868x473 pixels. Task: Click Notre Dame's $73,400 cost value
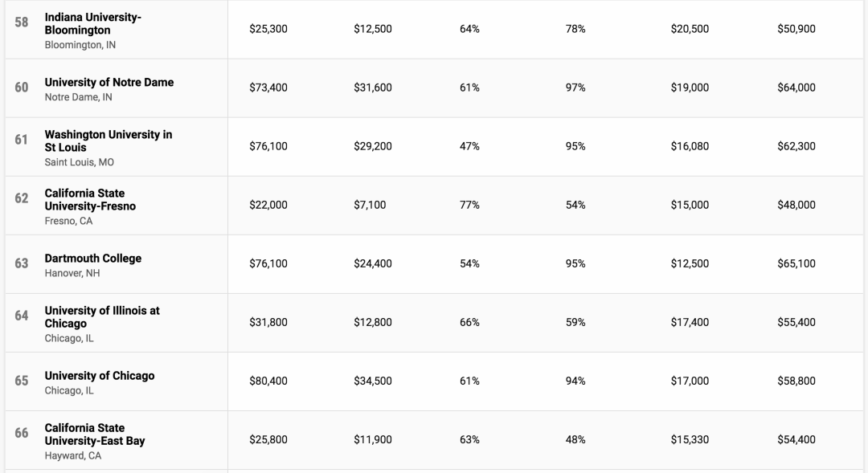(x=268, y=88)
